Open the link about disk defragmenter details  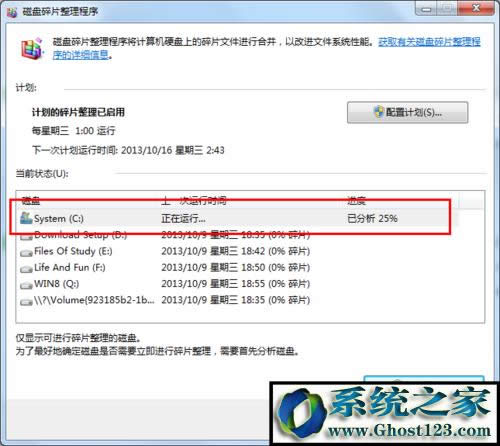tap(267, 48)
